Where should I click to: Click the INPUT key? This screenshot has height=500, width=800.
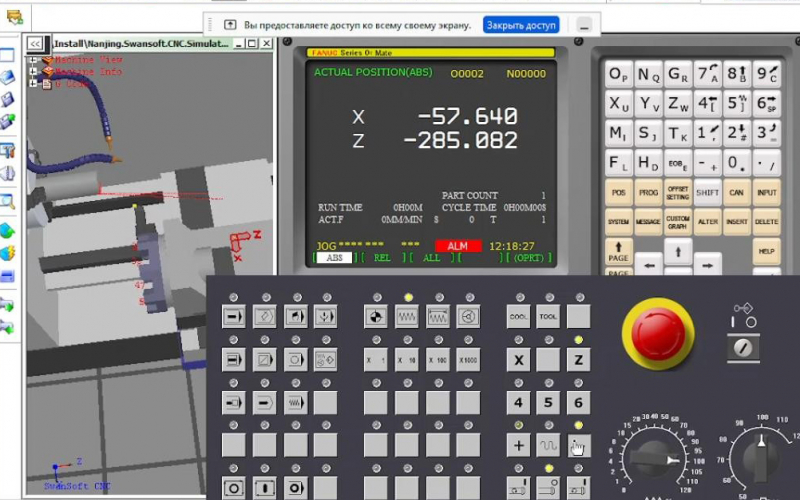[766, 192]
